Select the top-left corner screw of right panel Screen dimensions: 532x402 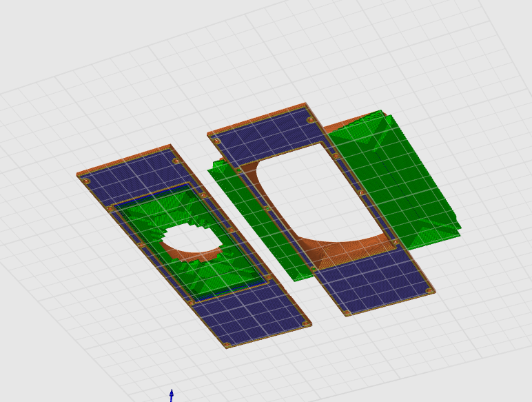(216, 141)
